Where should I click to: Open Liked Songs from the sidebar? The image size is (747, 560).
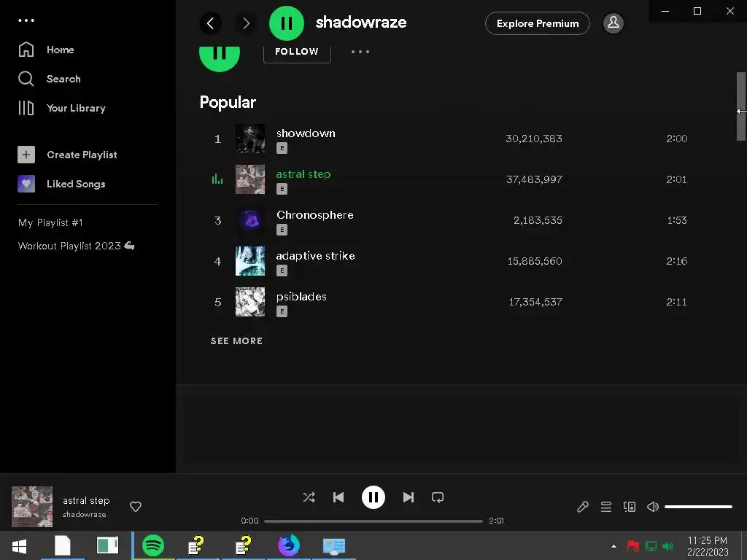[61, 184]
